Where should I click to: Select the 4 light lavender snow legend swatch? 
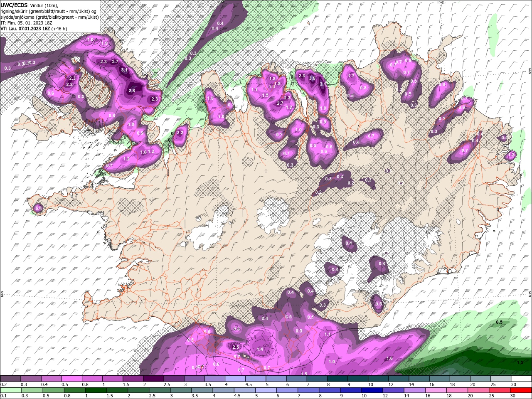235,379
